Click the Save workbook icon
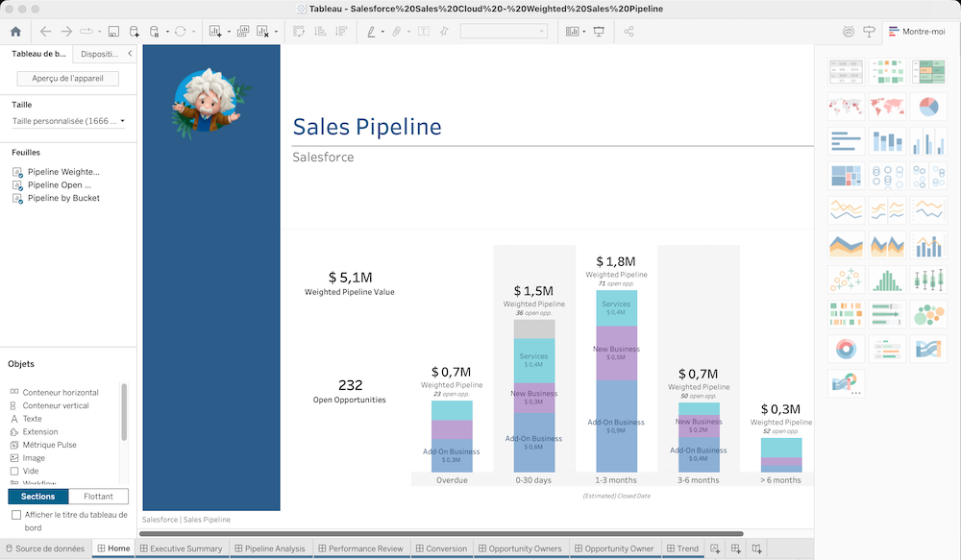 [x=112, y=31]
